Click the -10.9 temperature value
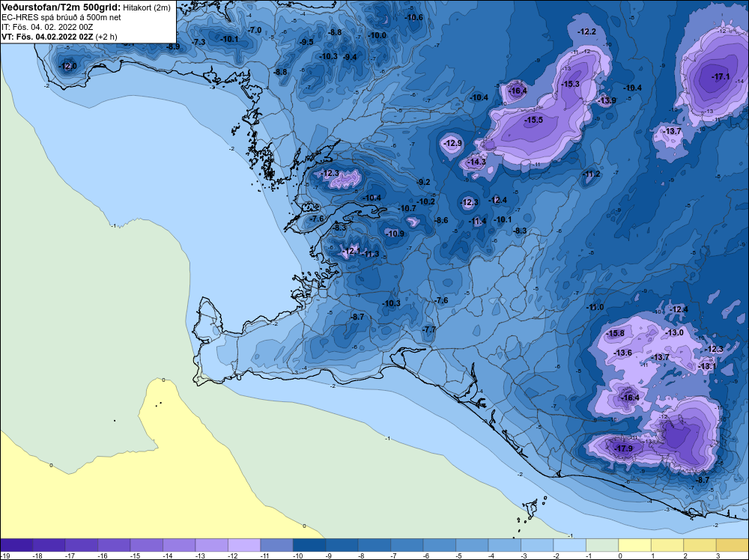 pos(395,234)
